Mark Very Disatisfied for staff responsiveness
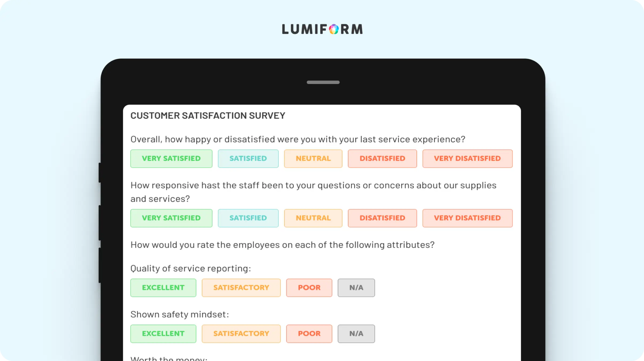644x361 pixels. [468, 218]
